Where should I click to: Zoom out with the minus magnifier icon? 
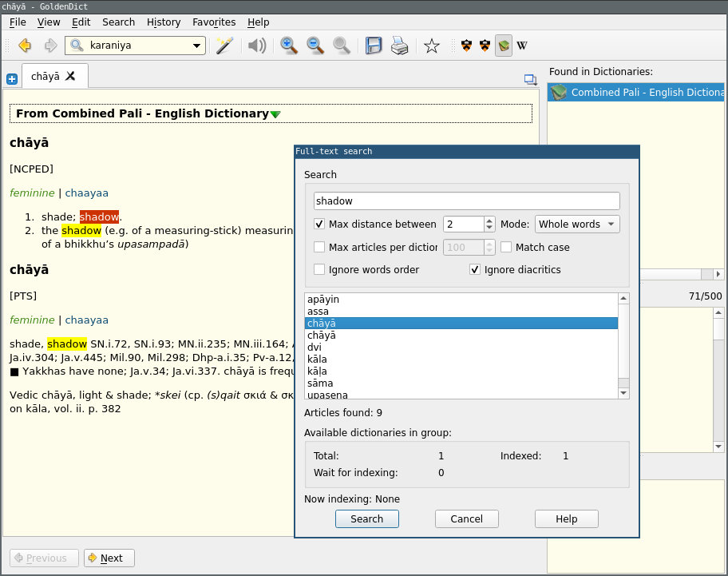click(x=315, y=46)
